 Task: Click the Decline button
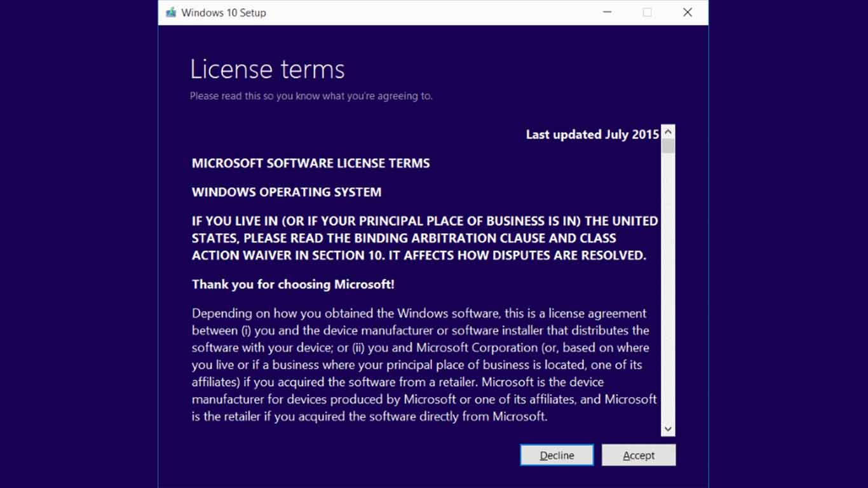point(557,455)
